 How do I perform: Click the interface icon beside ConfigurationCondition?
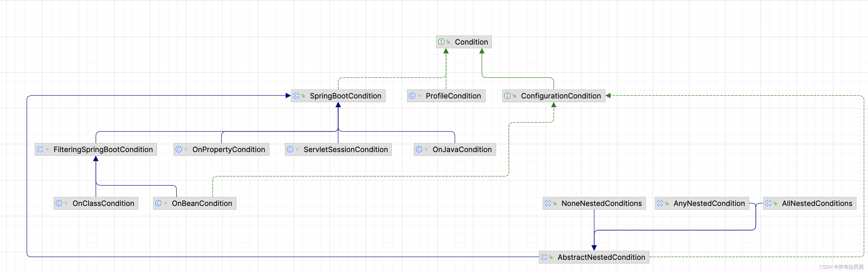pyautogui.click(x=507, y=96)
